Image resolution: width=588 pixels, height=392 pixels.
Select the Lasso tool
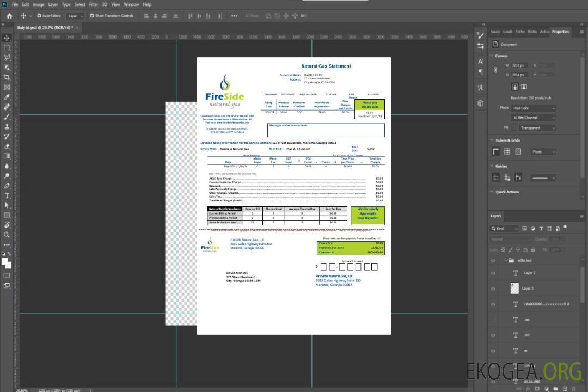[7, 57]
